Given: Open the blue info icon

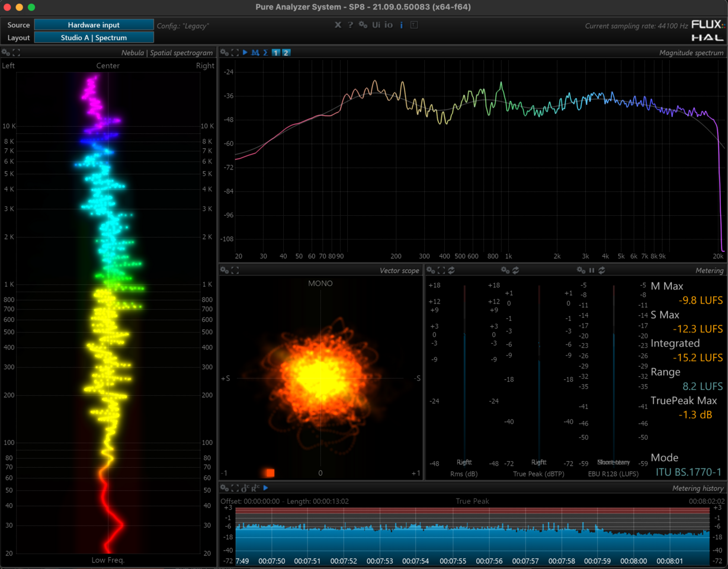Looking at the screenshot, I should [402, 25].
